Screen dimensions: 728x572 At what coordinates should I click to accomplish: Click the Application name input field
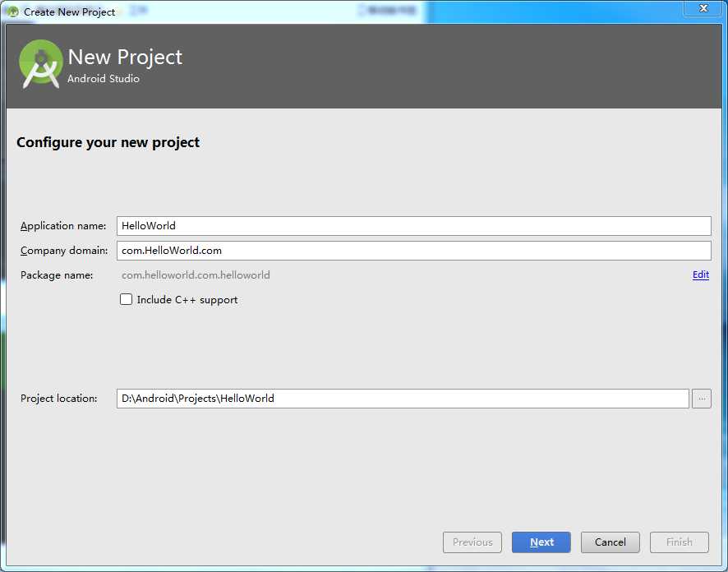click(x=413, y=226)
